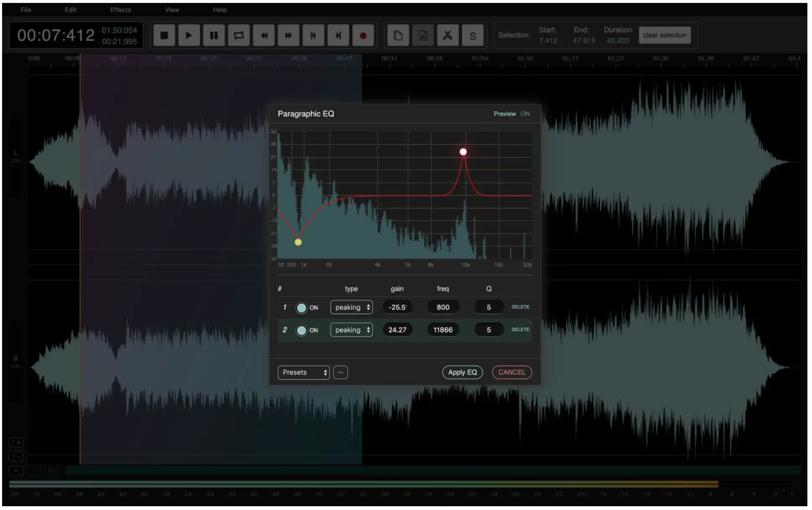Click the horizontal scroll overview bar
Screen dimensions: 812x510
pyautogui.click(x=433, y=471)
